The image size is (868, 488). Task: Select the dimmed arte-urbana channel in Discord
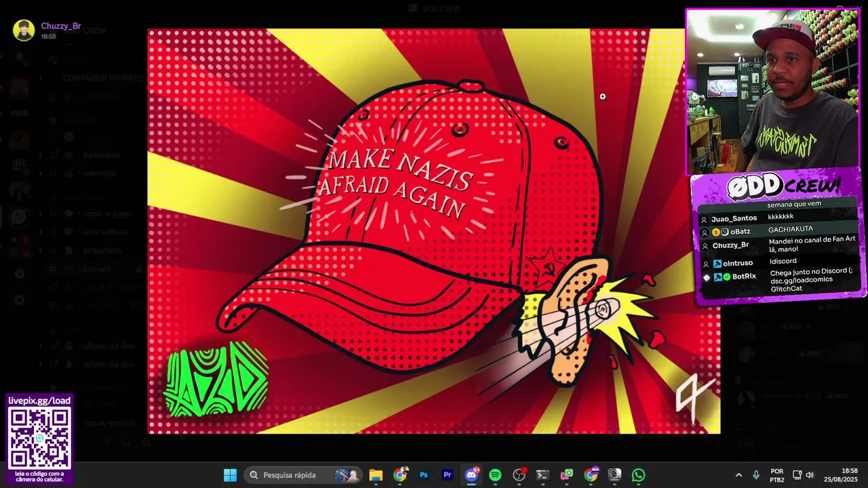[104, 232]
